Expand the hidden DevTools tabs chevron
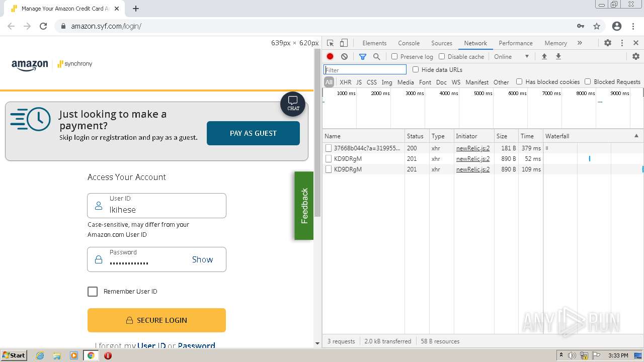644x362 pixels. [x=580, y=43]
